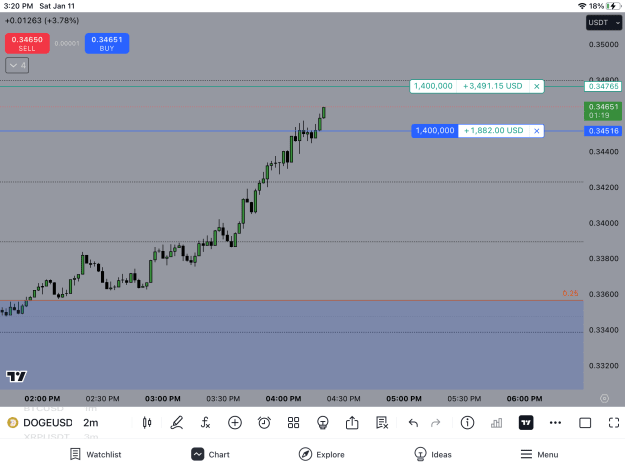Tap the +0.01263 (+3.78%) change text
625x469 pixels.
click(42, 20)
